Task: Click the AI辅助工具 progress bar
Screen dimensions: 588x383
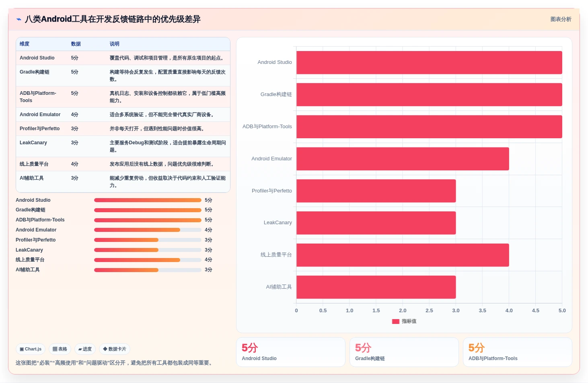Action: (x=148, y=270)
